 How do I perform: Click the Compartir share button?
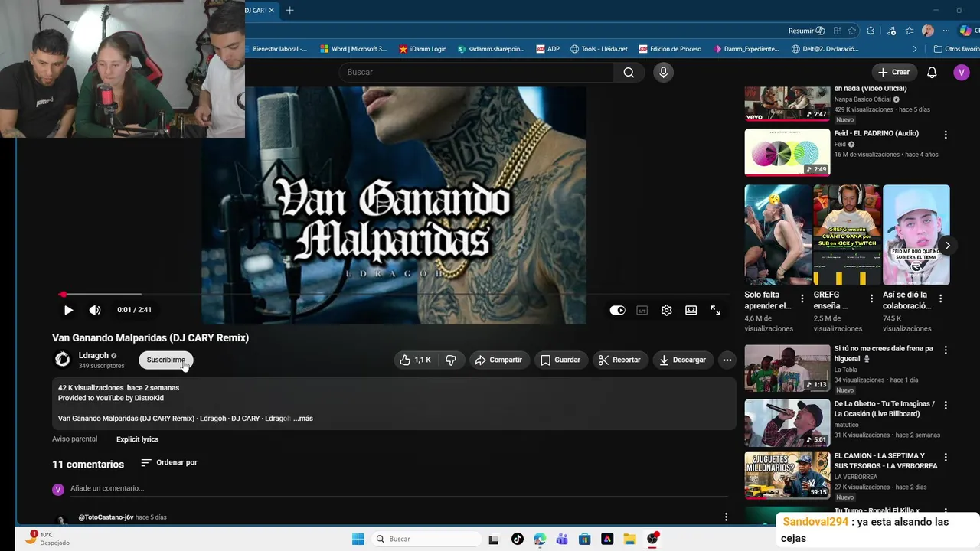click(498, 360)
